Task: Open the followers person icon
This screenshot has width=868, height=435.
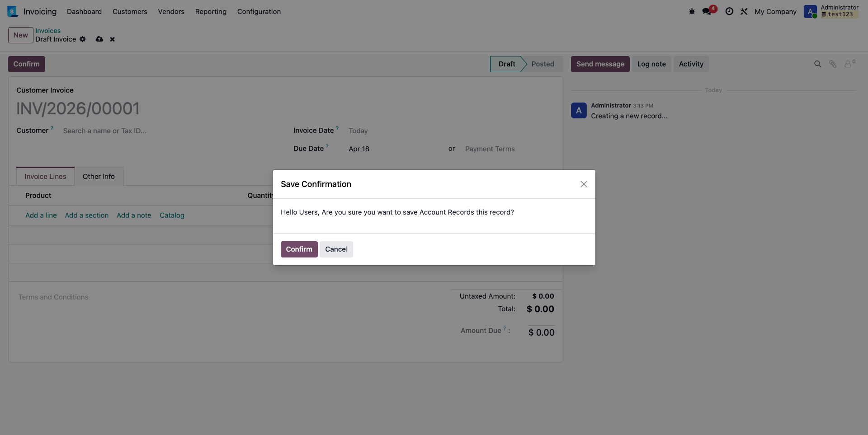Action: (849, 64)
